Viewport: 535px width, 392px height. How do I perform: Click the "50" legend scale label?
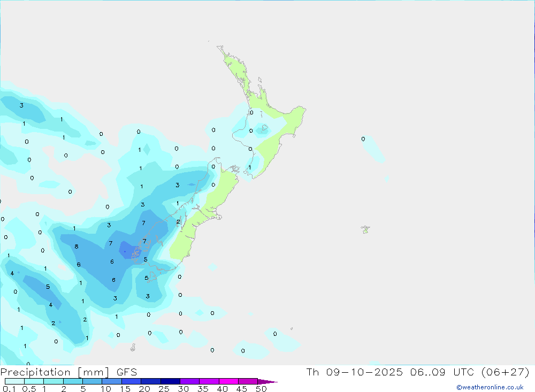coord(261,389)
